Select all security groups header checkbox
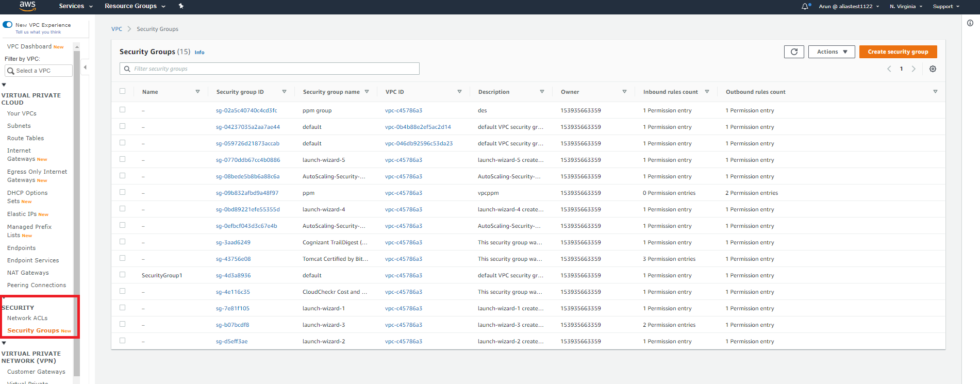980x384 pixels. pyautogui.click(x=123, y=91)
